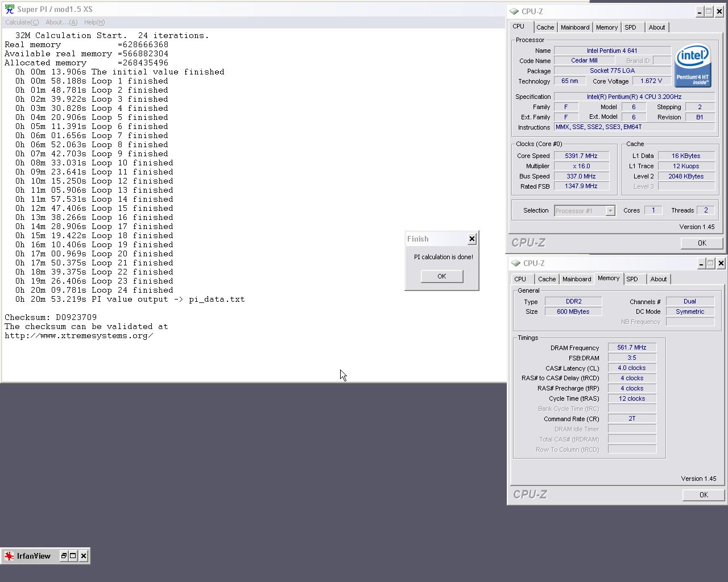Click the Code Name Cedar Mill field
The height and width of the screenshot is (582, 728).
584,60
